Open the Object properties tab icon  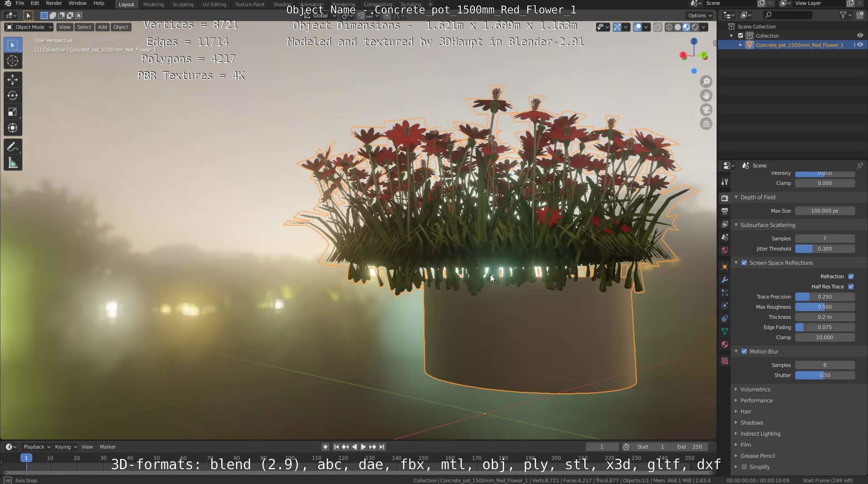tap(725, 267)
